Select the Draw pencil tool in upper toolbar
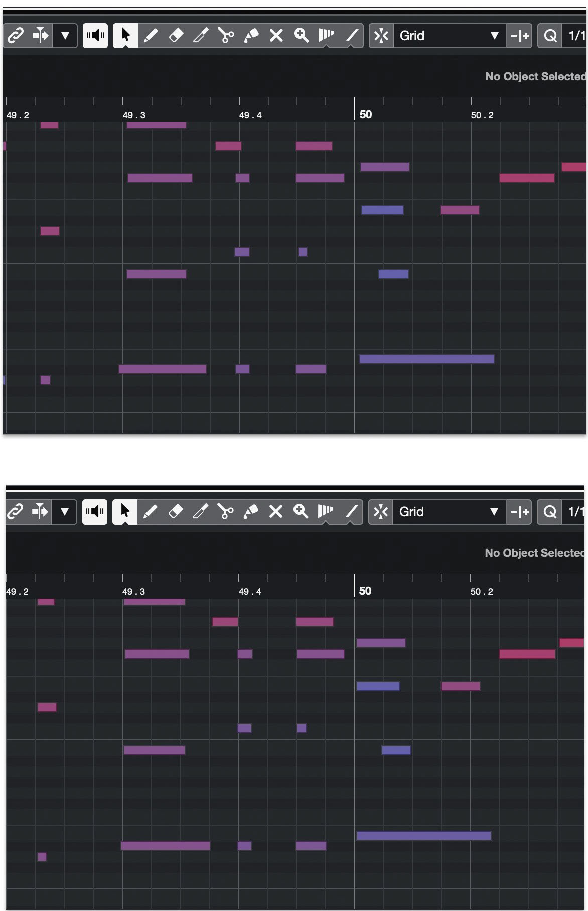 pyautogui.click(x=151, y=36)
